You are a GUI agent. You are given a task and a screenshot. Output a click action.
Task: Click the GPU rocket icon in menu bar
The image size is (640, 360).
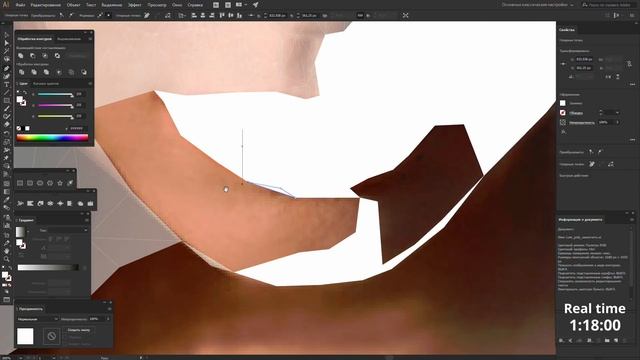point(256,5)
